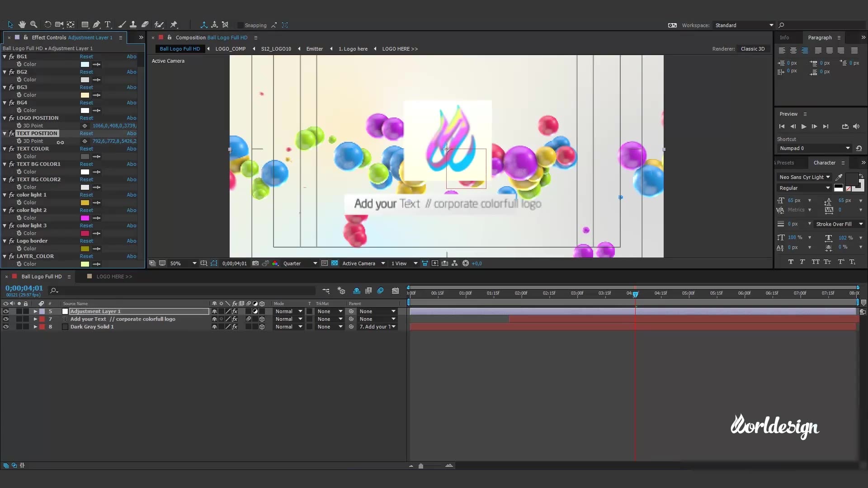Expand the LOGO POSITION property group
The image size is (868, 488).
(x=6, y=117)
